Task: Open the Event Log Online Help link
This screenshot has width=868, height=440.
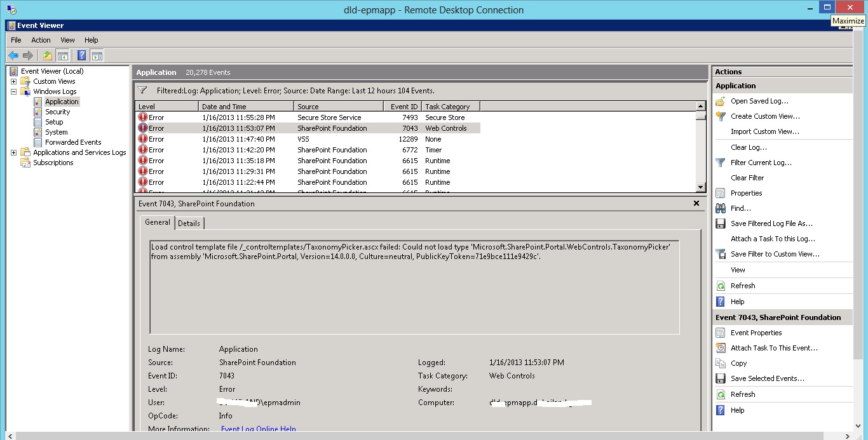Action: point(259,429)
